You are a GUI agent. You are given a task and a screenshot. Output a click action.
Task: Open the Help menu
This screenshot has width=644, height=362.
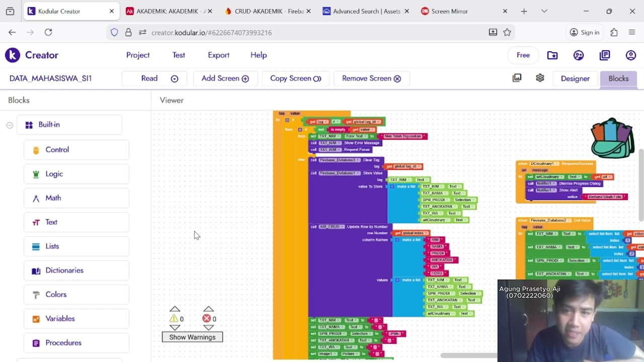[x=259, y=55]
